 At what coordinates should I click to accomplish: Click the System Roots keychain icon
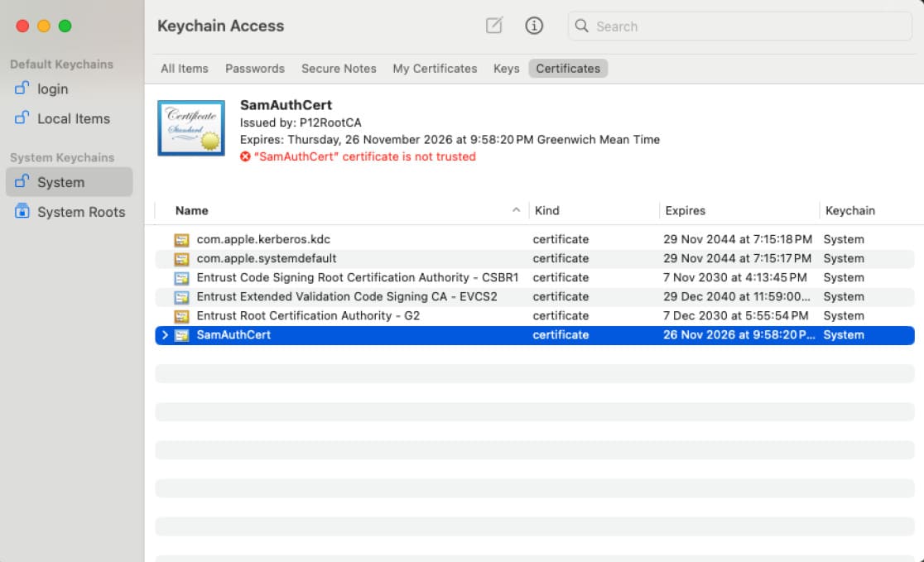[22, 212]
